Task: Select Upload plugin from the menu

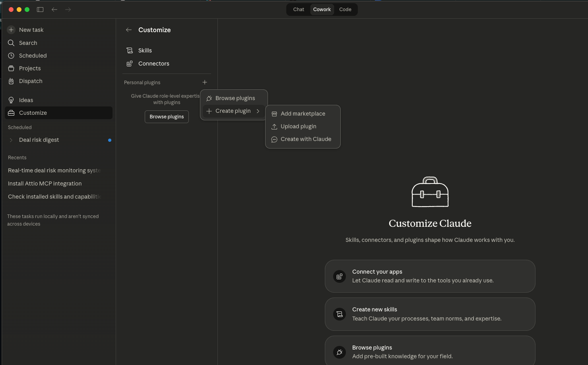Action: click(298, 126)
